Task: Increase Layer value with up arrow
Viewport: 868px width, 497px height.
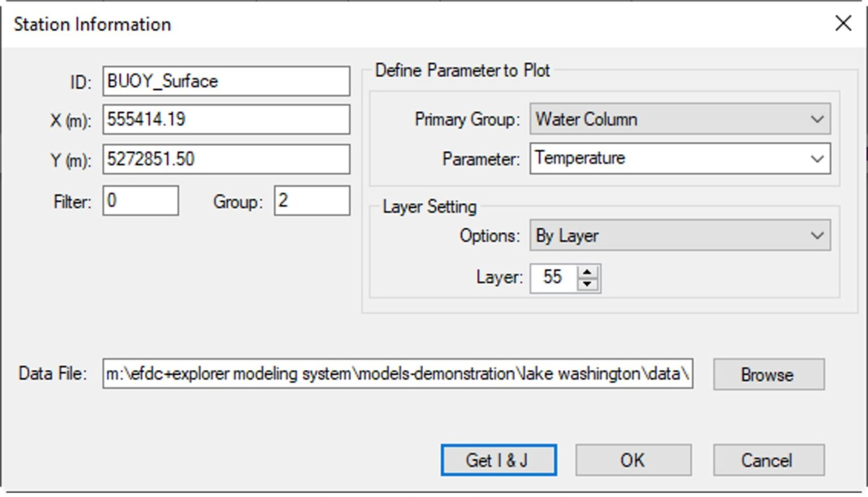Action: point(587,273)
